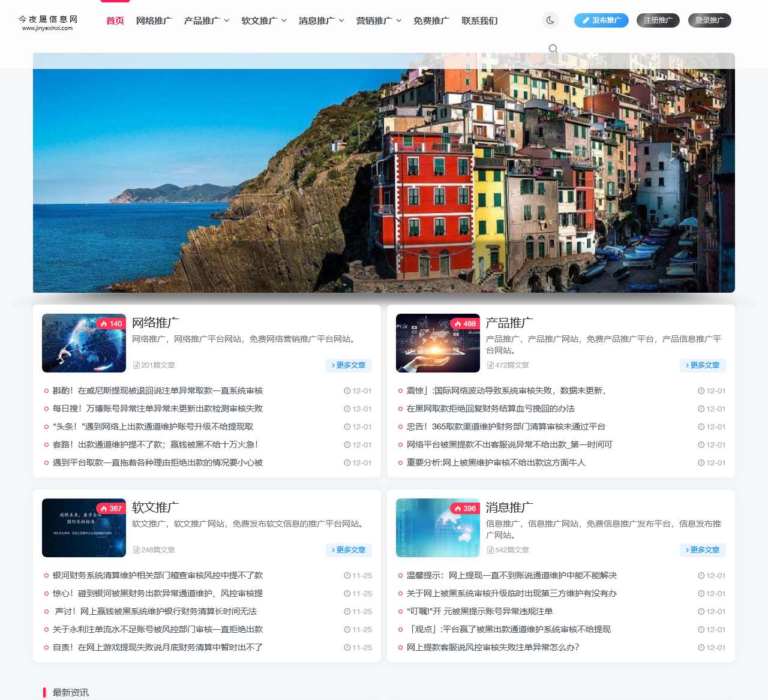Screen dimensions: 768x700
Task: Click the 542篇文章 article count
Action: pos(508,550)
